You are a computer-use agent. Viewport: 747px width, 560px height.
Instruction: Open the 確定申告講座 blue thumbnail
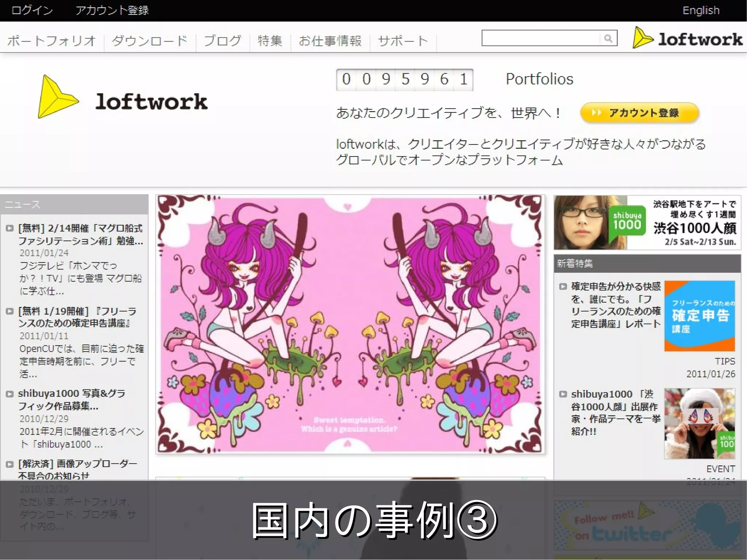(700, 316)
